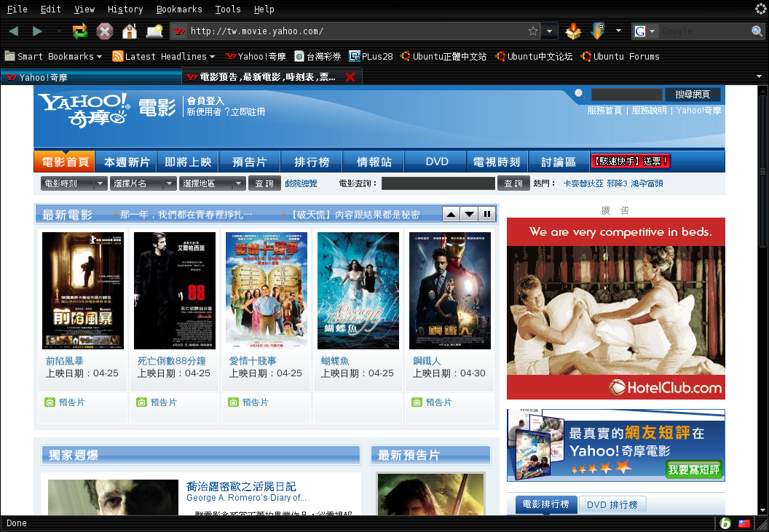This screenshot has height=532, width=769.
Task: Click 查詢 button beside 電影查詢 field
Action: [x=513, y=183]
